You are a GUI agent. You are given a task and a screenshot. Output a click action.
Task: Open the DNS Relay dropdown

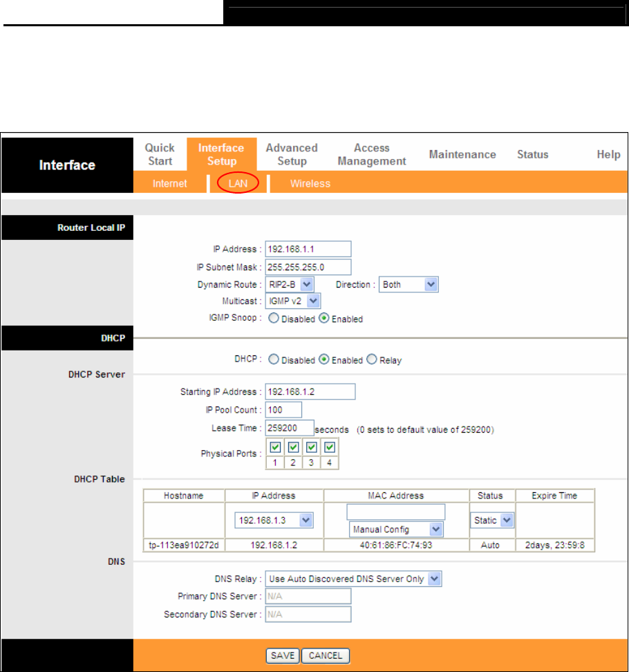coord(353,579)
